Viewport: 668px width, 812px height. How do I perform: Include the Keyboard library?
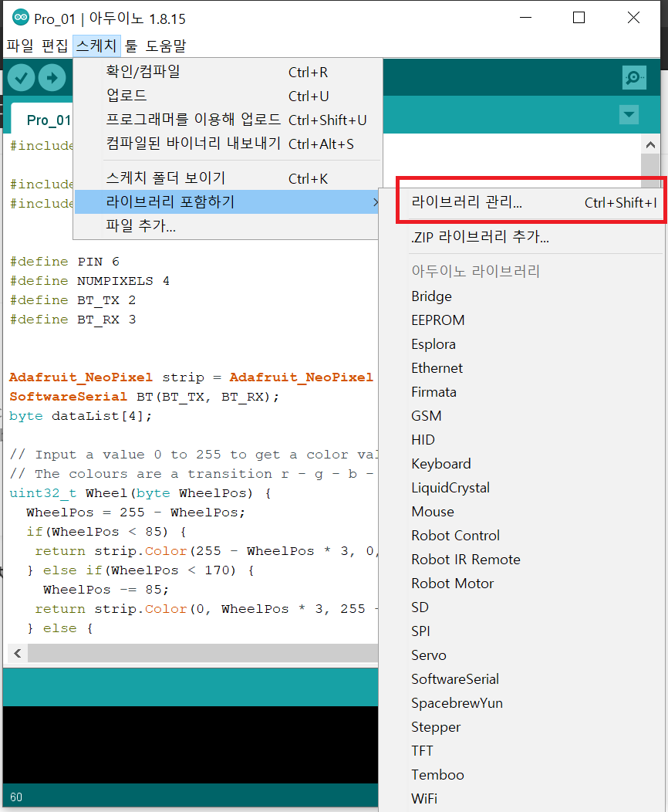pyautogui.click(x=523, y=463)
